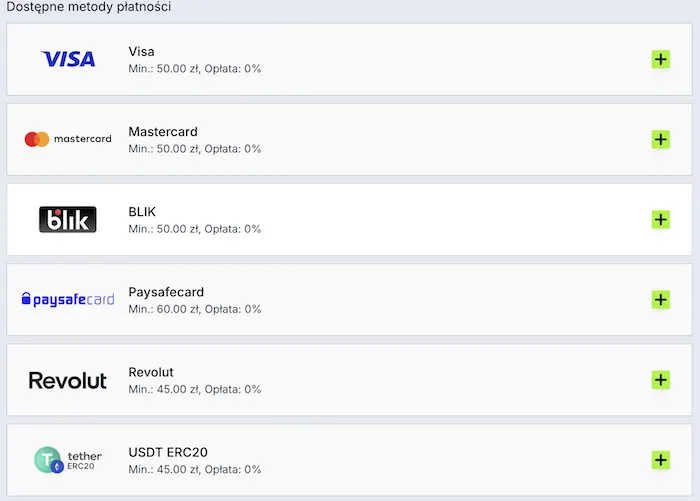Click the Paysafecard logo icon
Image resolution: width=700 pixels, height=501 pixels.
pyautogui.click(x=68, y=299)
